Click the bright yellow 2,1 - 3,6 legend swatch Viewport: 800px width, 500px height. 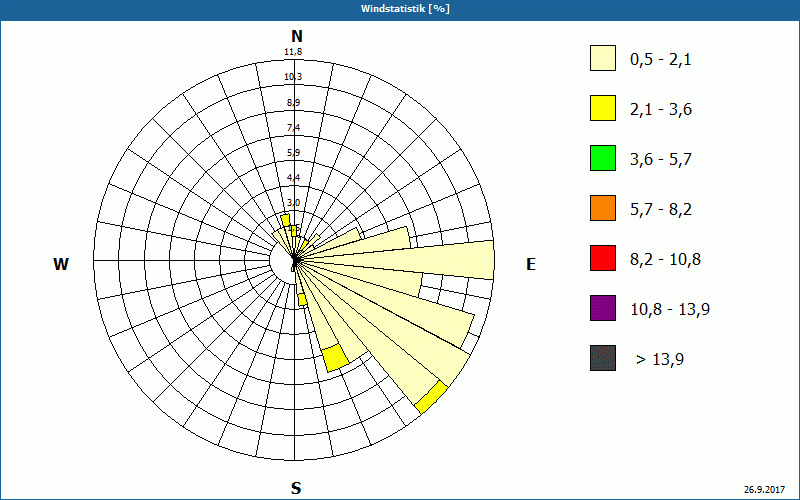coord(603,108)
